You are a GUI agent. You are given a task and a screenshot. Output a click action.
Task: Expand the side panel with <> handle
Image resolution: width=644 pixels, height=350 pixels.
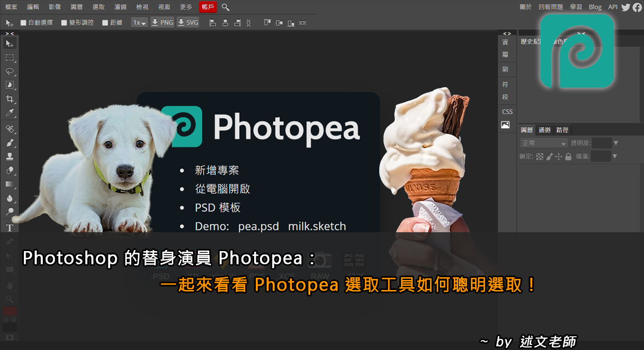pyautogui.click(x=507, y=34)
